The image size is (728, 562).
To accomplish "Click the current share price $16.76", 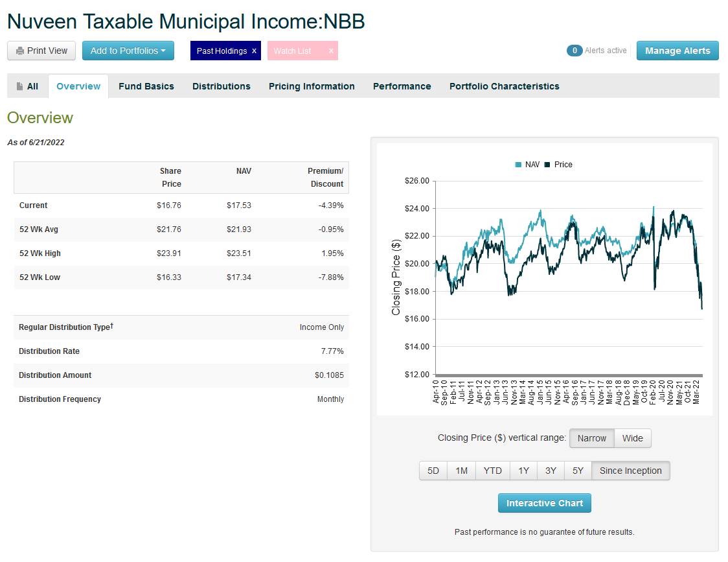I will [169, 205].
